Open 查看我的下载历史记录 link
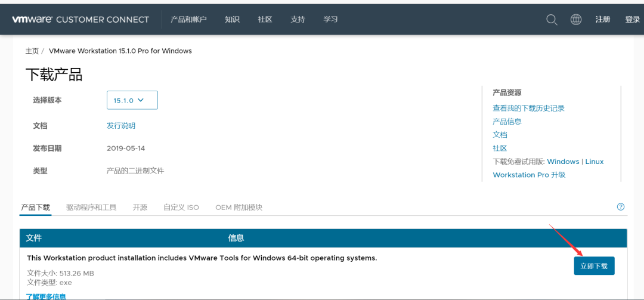Image resolution: width=644 pixels, height=300 pixels. [528, 108]
